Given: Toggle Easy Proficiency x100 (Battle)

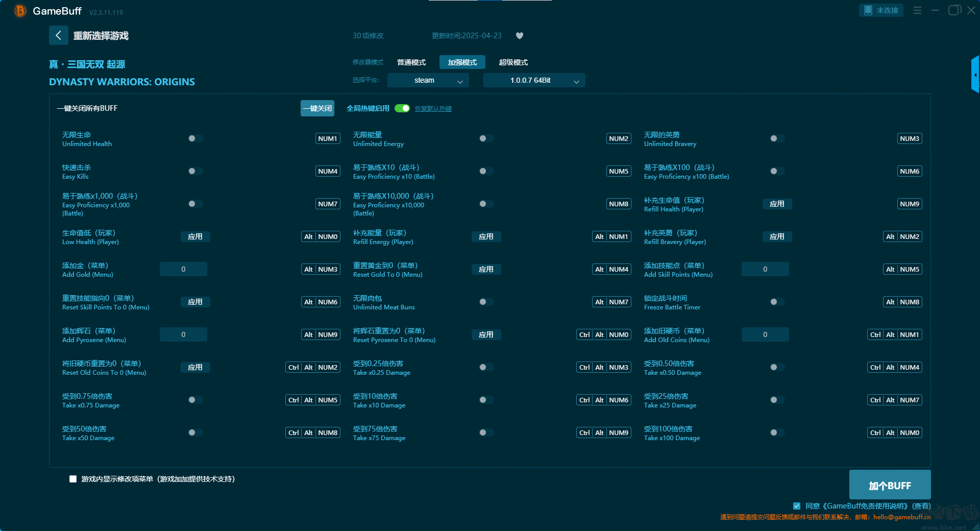Looking at the screenshot, I should 777,171.
